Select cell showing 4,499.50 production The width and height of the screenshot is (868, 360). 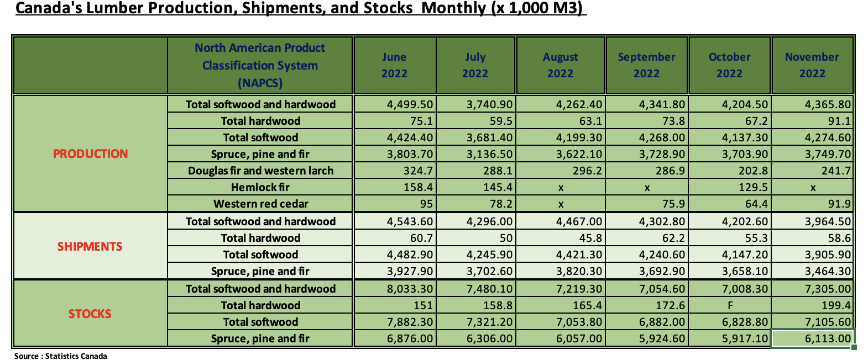point(395,104)
